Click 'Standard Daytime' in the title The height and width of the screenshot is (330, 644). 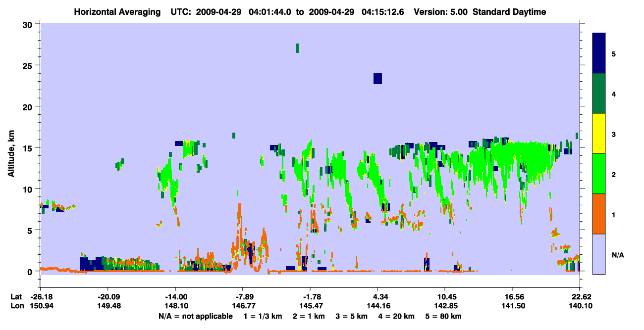[x=509, y=12]
